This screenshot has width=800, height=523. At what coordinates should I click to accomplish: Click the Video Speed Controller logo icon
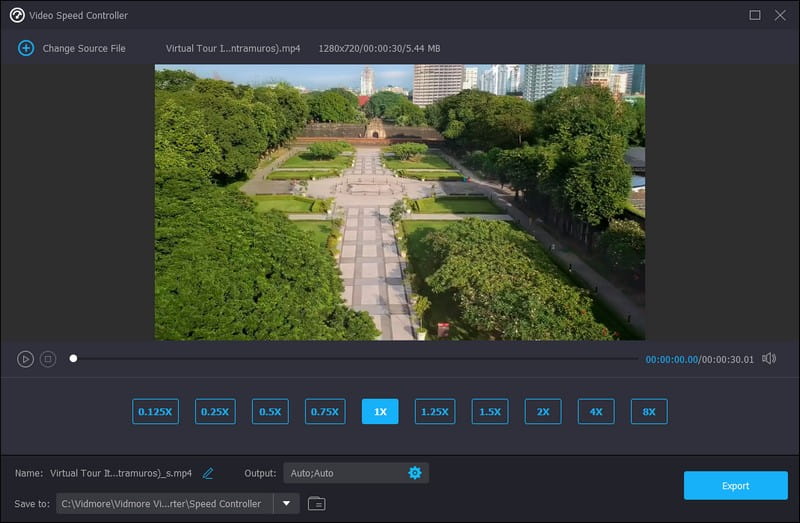(17, 15)
